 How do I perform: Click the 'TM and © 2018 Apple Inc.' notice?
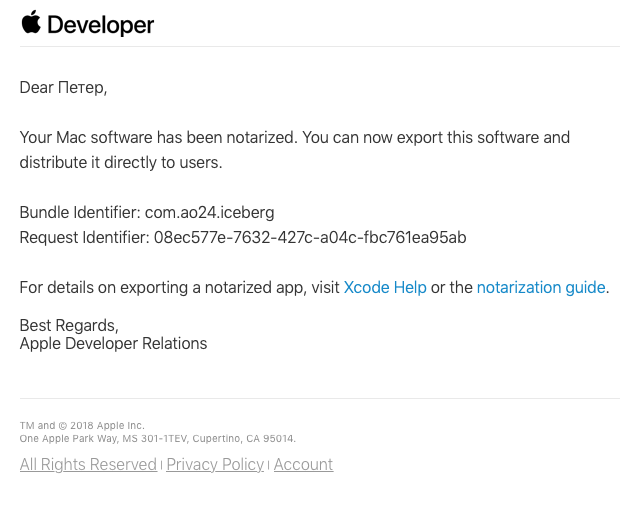tap(82, 426)
